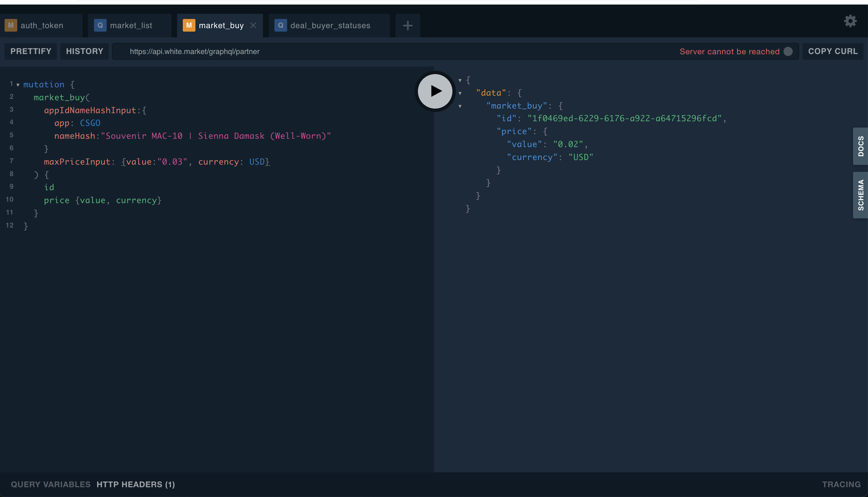Collapse the "market_buy" response object
This screenshot has height=497, width=868.
tap(460, 106)
